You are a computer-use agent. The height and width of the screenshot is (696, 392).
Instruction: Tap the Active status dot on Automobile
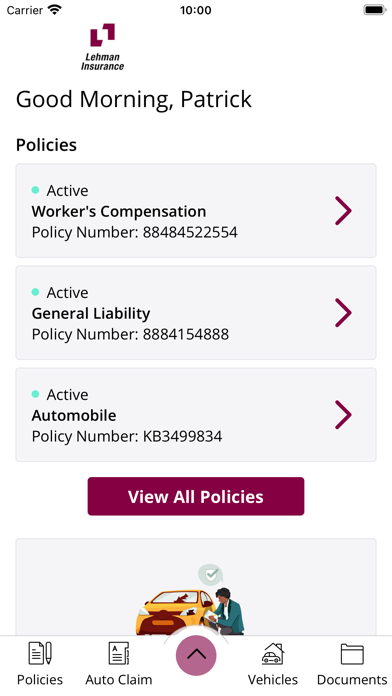point(36,394)
